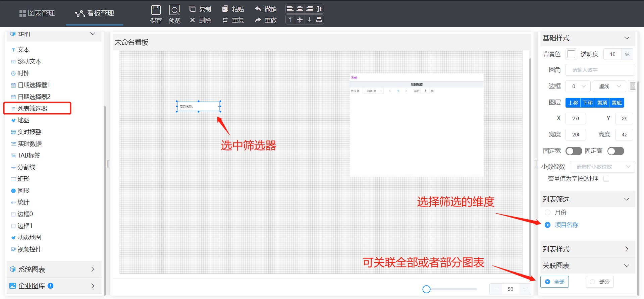Open the 边框 width dropdown

(x=578, y=86)
